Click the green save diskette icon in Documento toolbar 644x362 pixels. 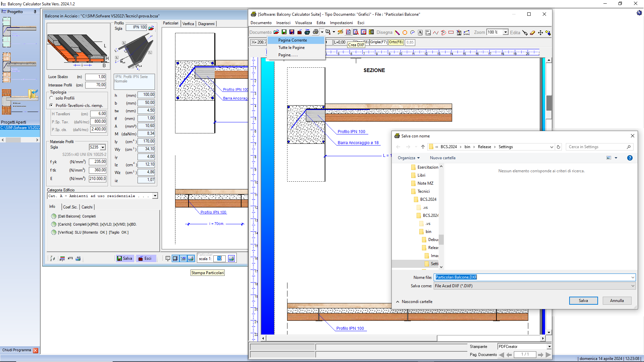point(284,32)
